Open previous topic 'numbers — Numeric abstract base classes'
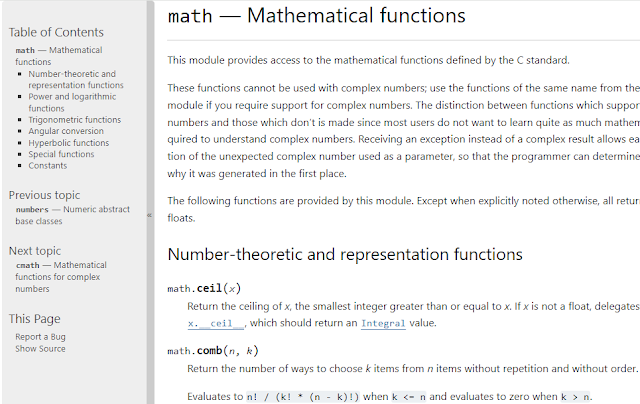This screenshot has width=640, height=404. pyautogui.click(x=73, y=215)
